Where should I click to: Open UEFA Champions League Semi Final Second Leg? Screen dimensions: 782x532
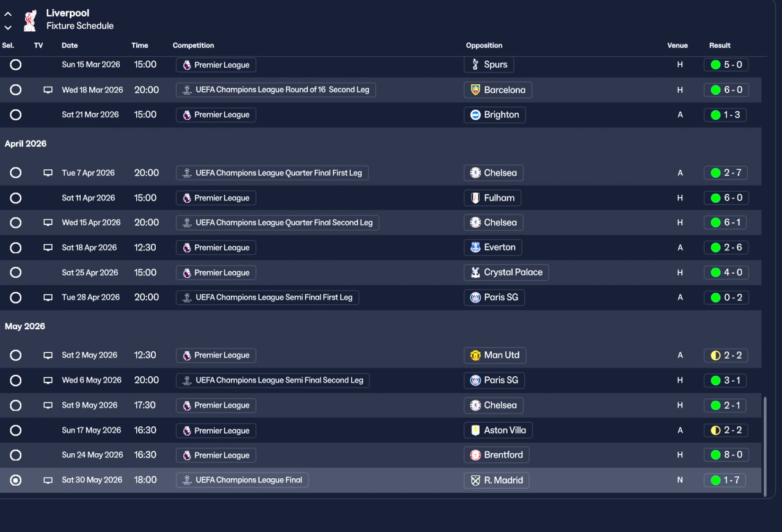coord(273,381)
